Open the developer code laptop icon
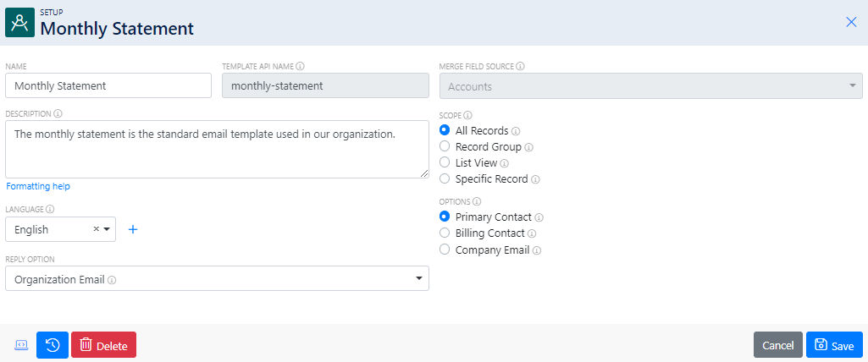 21,345
